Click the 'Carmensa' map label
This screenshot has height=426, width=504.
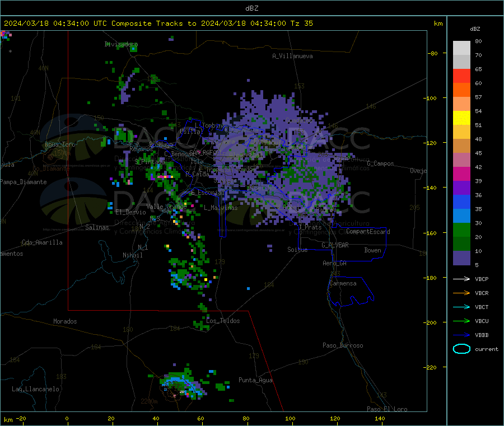(x=343, y=283)
